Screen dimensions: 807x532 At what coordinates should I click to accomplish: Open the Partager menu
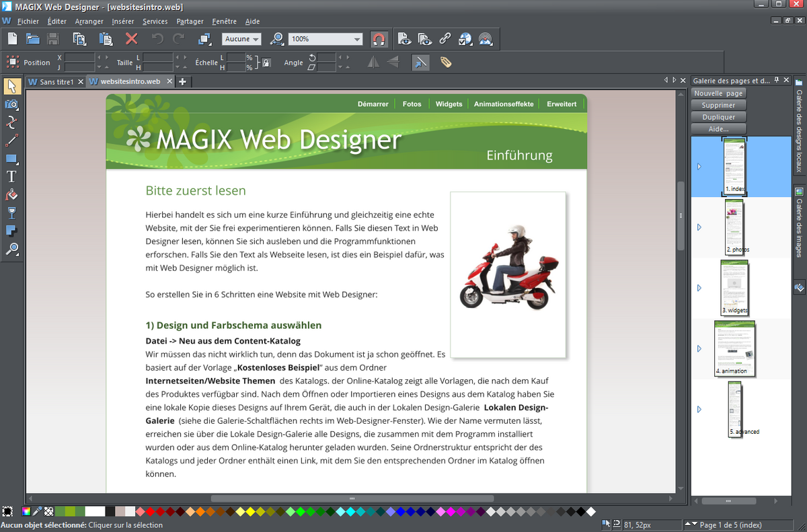point(192,22)
